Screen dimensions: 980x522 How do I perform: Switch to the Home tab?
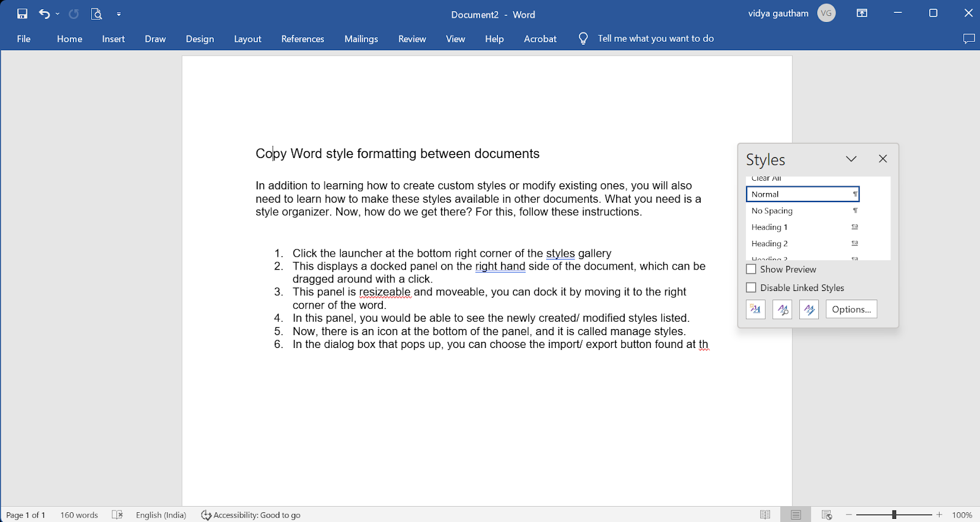coord(70,39)
